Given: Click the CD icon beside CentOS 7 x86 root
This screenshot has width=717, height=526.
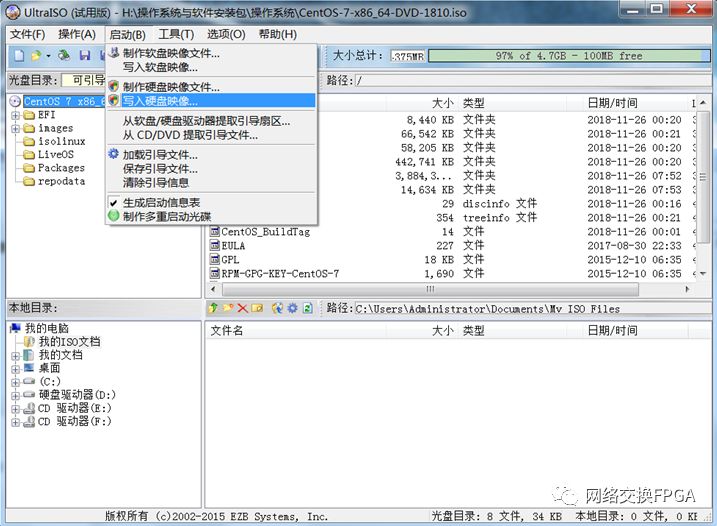Looking at the screenshot, I should [x=15, y=101].
